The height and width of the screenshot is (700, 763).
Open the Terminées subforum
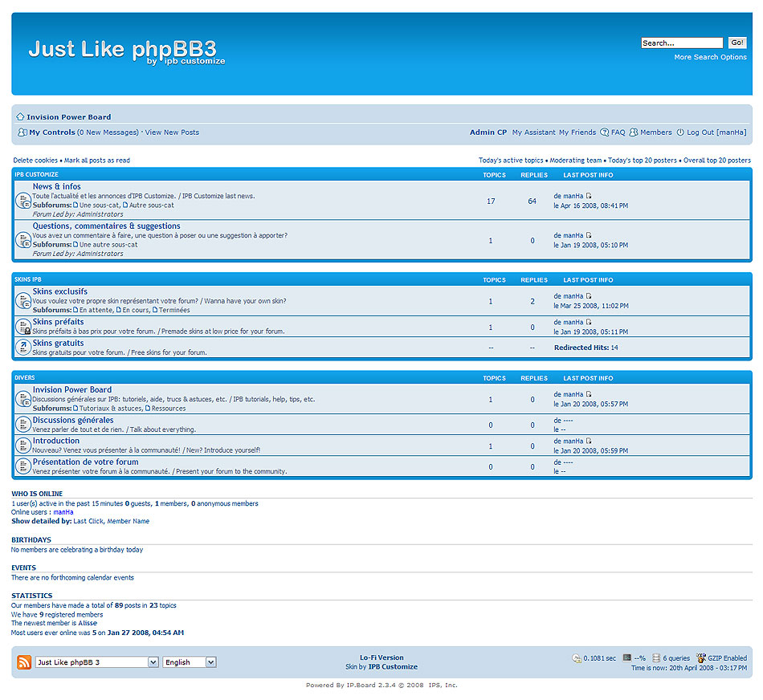coord(174,310)
